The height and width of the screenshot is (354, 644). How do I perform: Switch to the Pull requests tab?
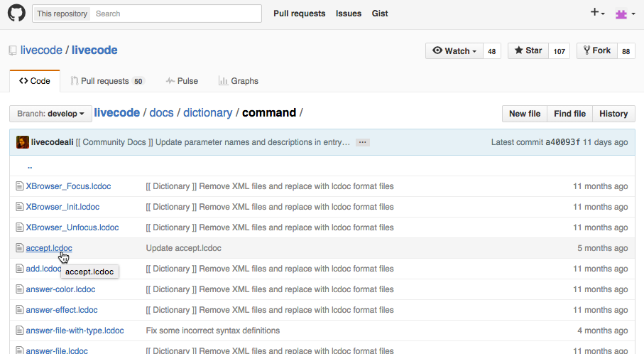[107, 81]
